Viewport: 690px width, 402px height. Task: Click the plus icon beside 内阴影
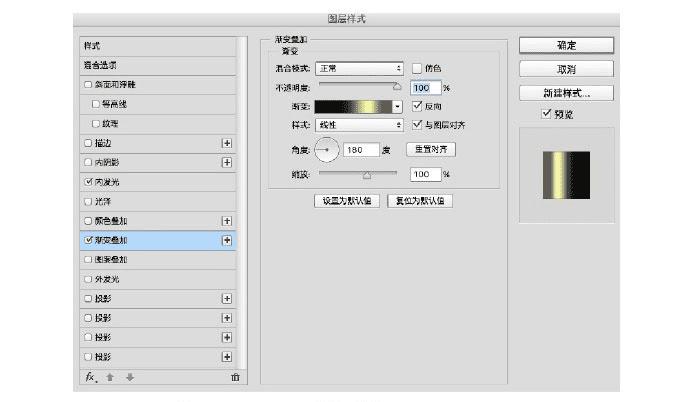coord(227,162)
